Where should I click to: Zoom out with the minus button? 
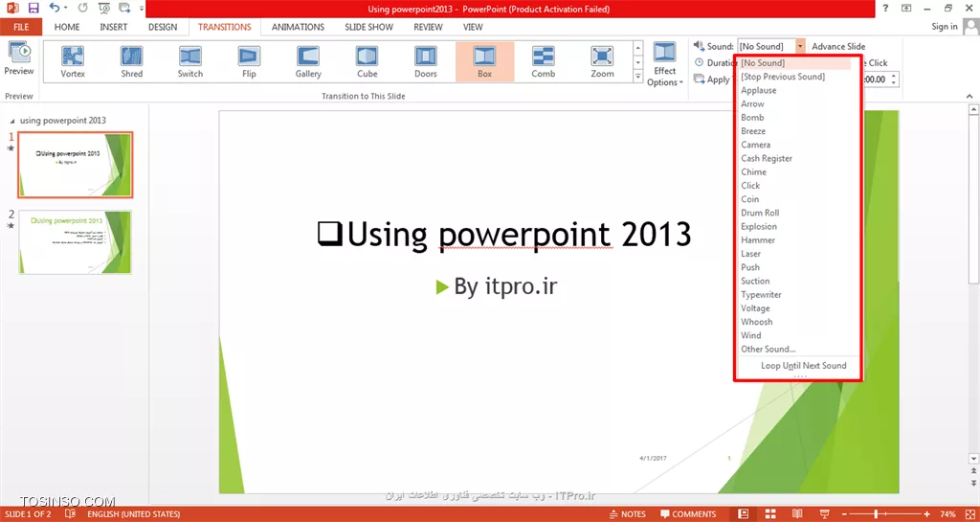pos(846,514)
